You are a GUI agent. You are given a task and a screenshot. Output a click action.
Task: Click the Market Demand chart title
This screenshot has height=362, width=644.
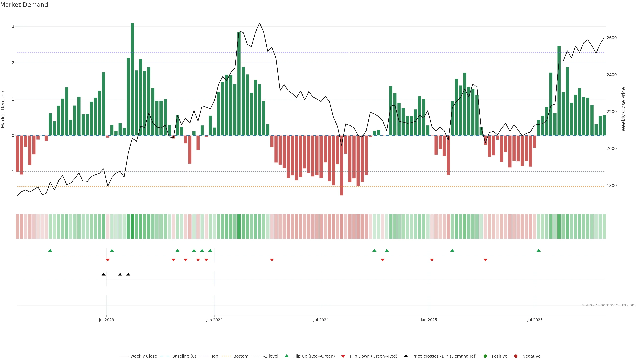pyautogui.click(x=24, y=5)
